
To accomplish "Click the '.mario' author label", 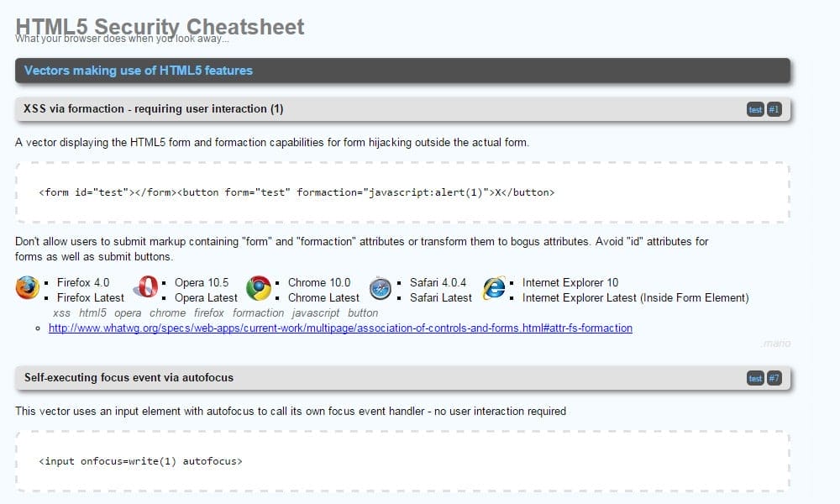I will tap(774, 343).
